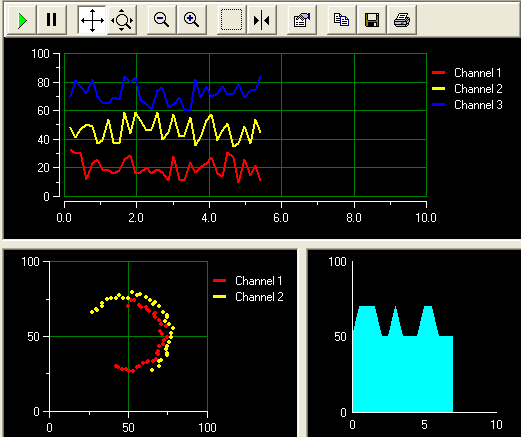Activate the zoom box selection tool
521x437 pixels.
[232, 20]
